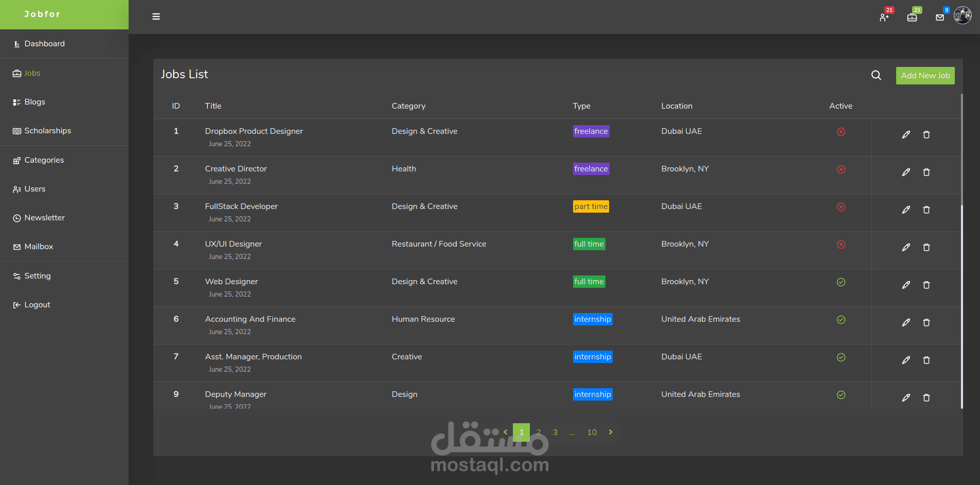Open Scholarships in sidebar
Image resolution: width=980 pixels, height=485 pixels.
(x=64, y=131)
